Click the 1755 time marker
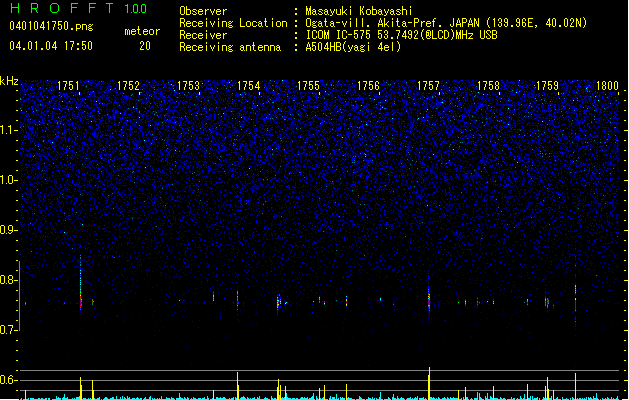The height and width of the screenshot is (400, 629). pos(308,86)
